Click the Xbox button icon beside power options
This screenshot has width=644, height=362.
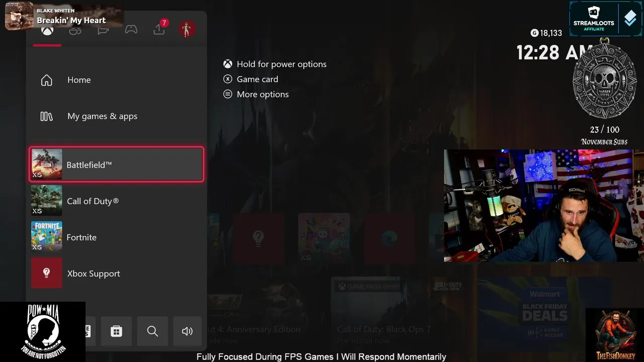click(228, 64)
